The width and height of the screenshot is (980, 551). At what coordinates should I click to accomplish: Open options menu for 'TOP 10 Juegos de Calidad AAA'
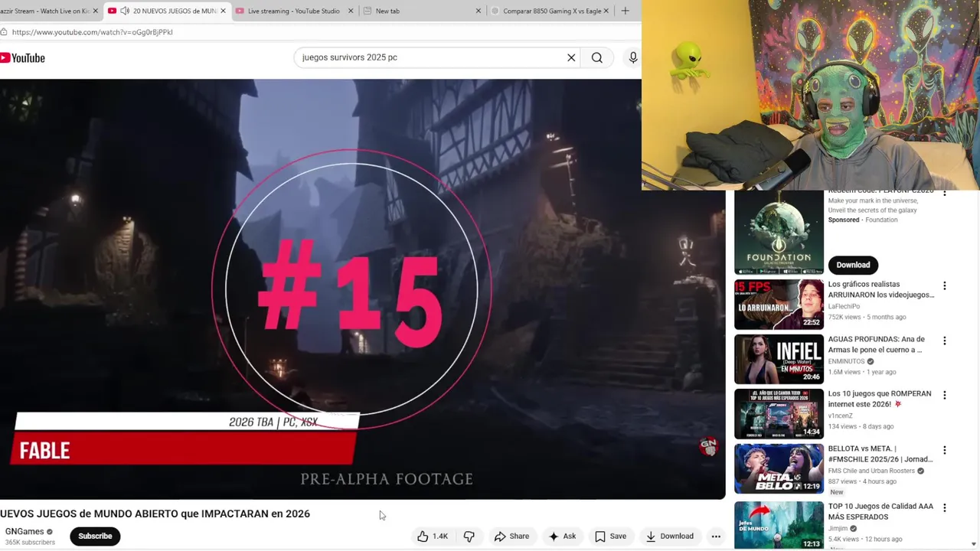coord(944,507)
